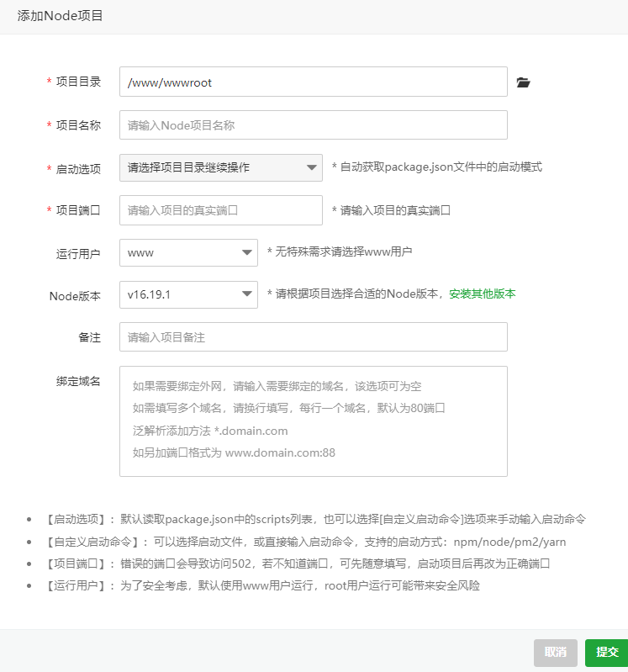
Task: Click the project directory path field
Action: coord(313,82)
